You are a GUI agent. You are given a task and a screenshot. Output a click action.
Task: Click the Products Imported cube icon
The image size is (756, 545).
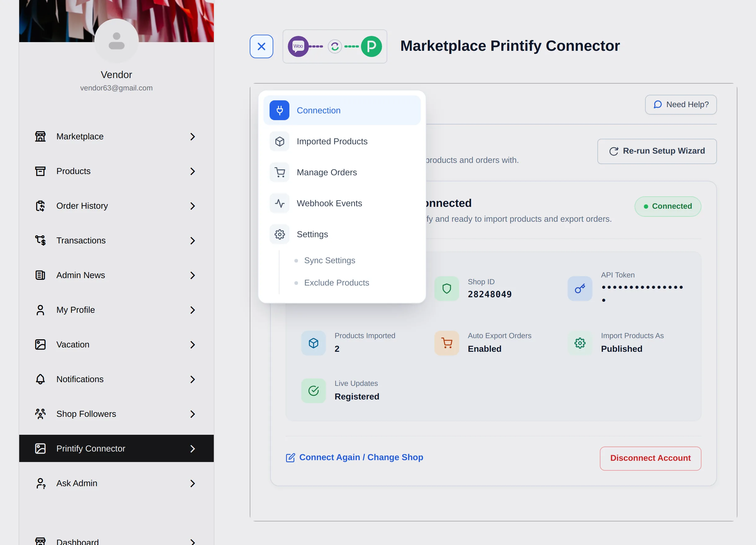(313, 343)
